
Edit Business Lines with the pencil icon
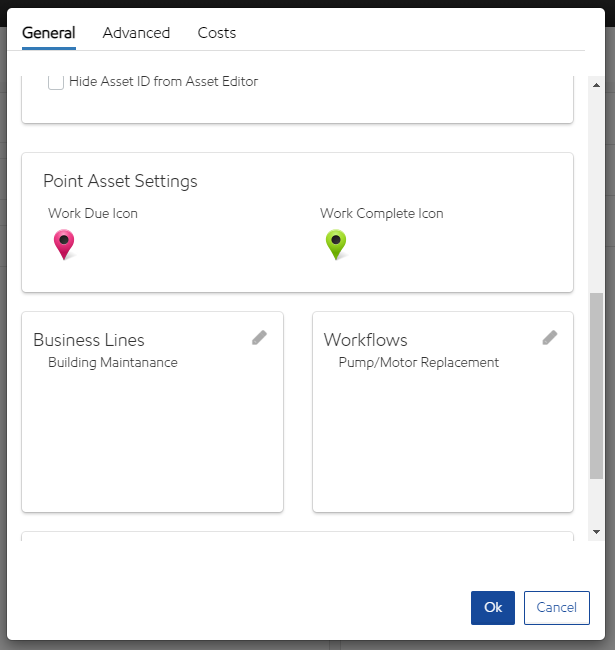(x=259, y=338)
